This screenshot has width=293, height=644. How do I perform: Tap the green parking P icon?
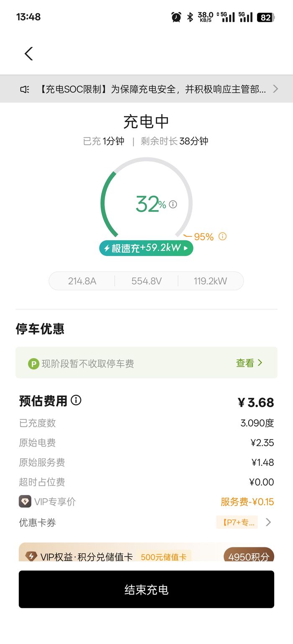[x=33, y=364]
